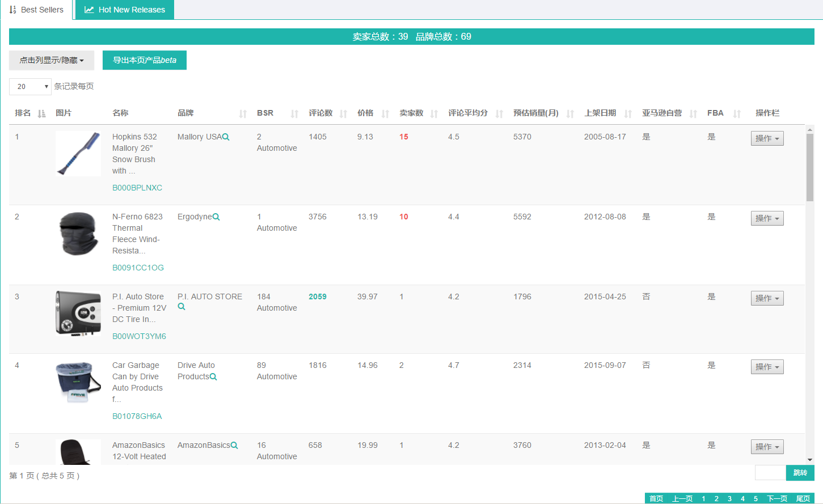Screen dimensions: 823x504
Task: Go to 下一页 next page
Action: [777, 498]
